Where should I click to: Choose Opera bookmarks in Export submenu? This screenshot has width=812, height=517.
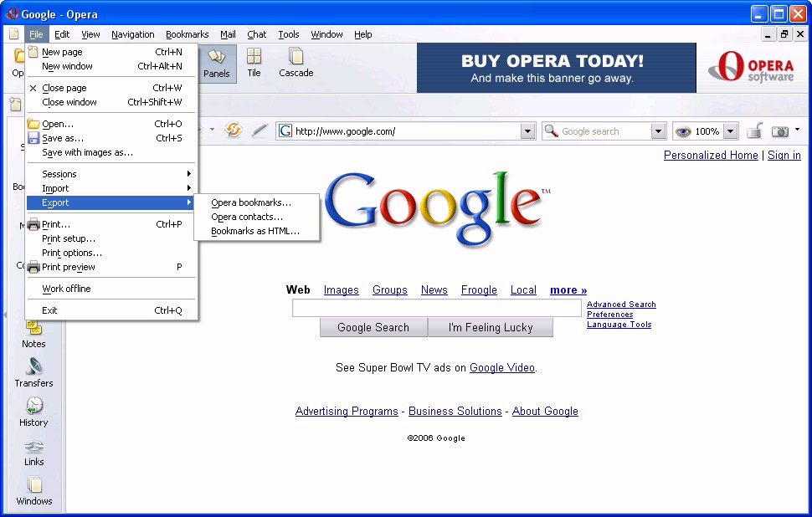pyautogui.click(x=251, y=202)
